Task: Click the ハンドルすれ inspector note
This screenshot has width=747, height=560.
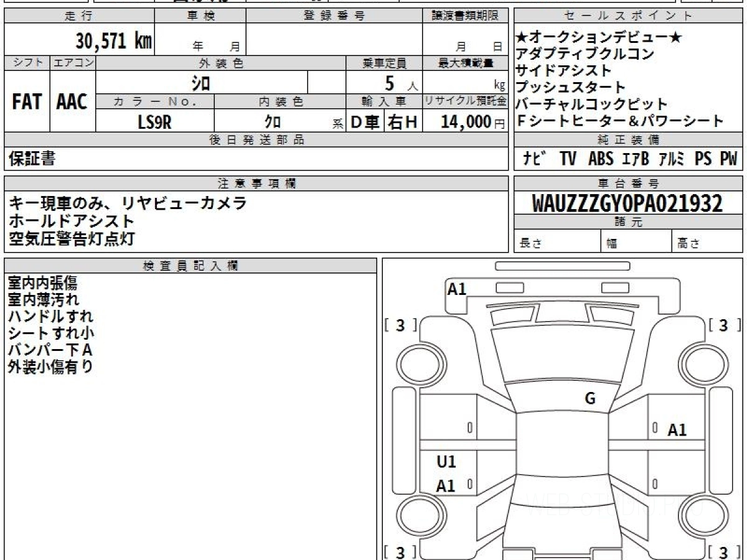Action: tap(51, 317)
